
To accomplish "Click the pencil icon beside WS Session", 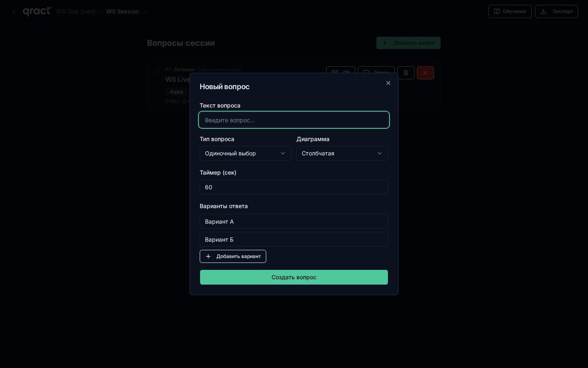I will coord(145,11).
